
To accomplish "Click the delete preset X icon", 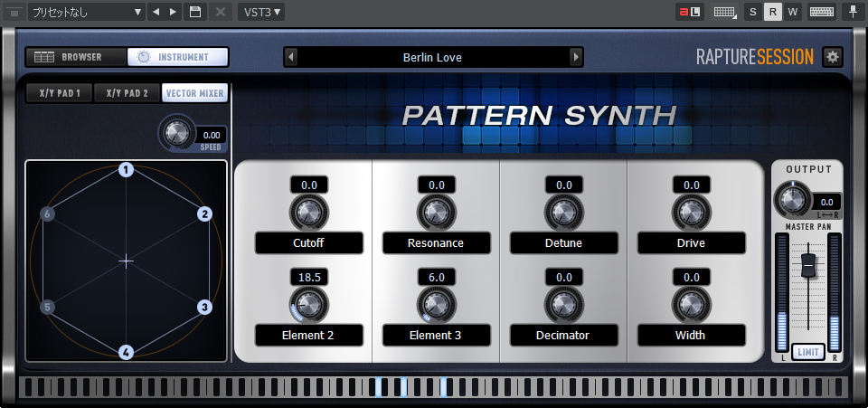I will click(x=221, y=12).
